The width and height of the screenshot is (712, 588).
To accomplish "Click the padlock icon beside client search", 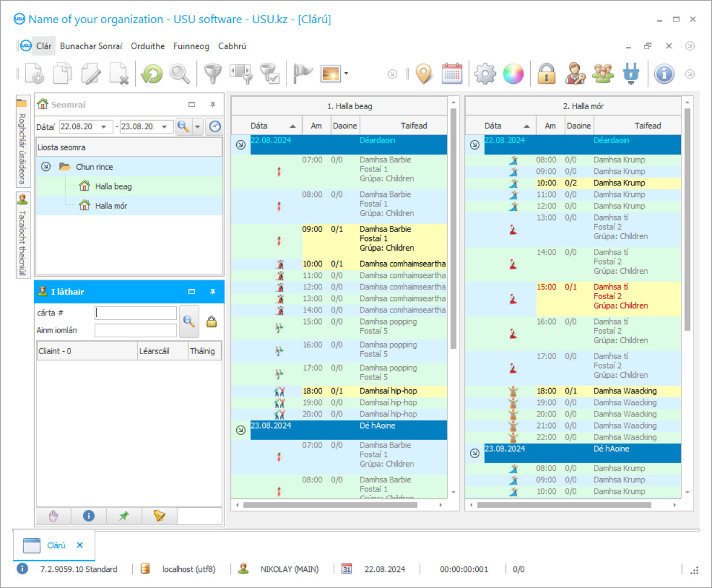I will click(212, 322).
